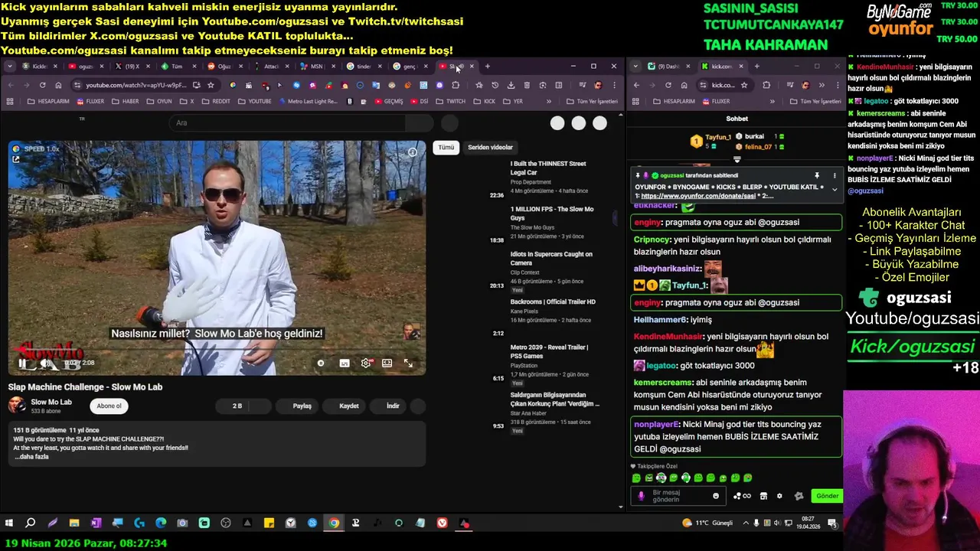The height and width of the screenshot is (551, 980).
Task: Bookmark the YouTube page with star icon
Action: pyautogui.click(x=211, y=85)
